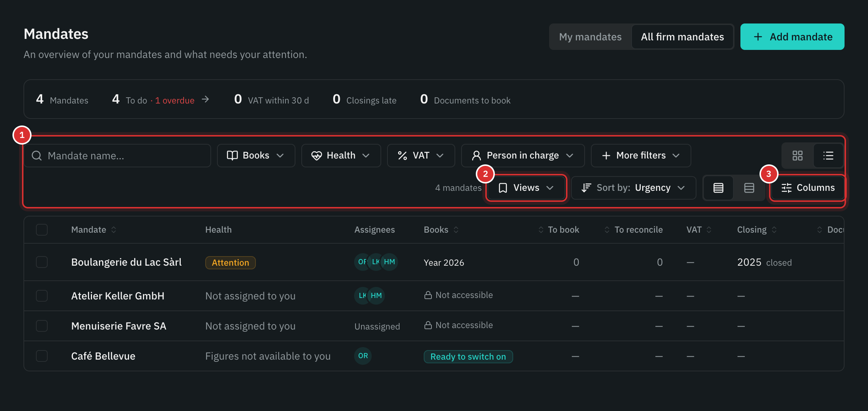This screenshot has height=411, width=868.
Task: Check the Boulangerie du Lac Sàrl row checkbox
Action: (42, 262)
